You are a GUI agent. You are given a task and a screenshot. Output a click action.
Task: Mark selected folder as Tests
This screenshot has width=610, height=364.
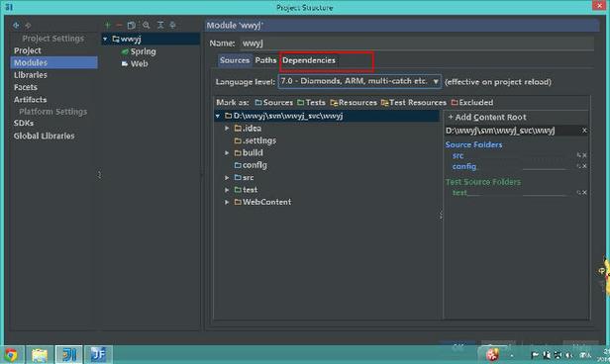[311, 103]
